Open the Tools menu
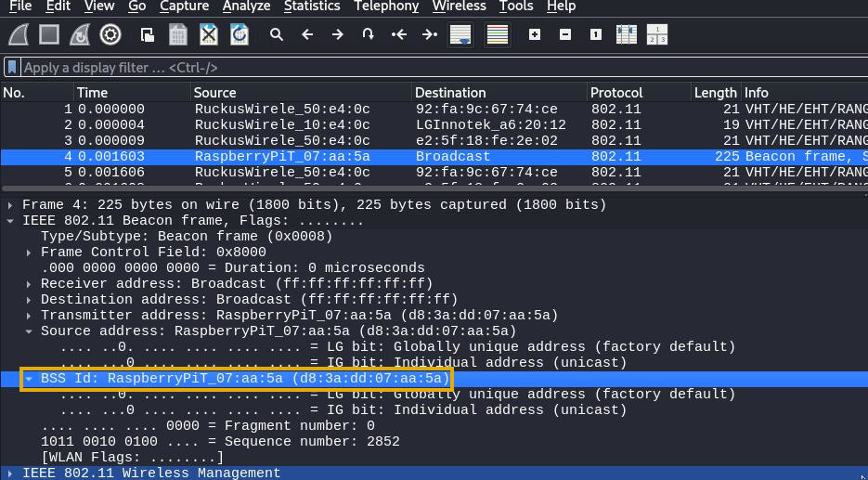 point(516,6)
